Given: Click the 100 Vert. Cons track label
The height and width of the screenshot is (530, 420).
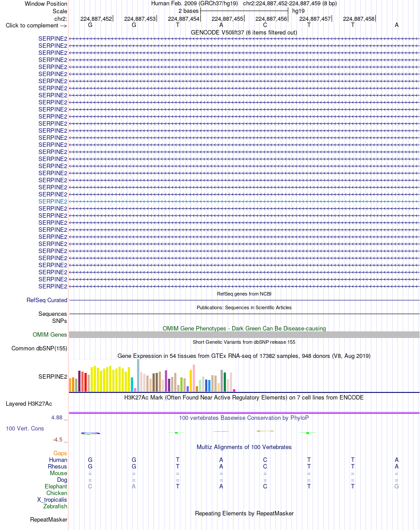Looking at the screenshot, I should [x=25, y=429].
